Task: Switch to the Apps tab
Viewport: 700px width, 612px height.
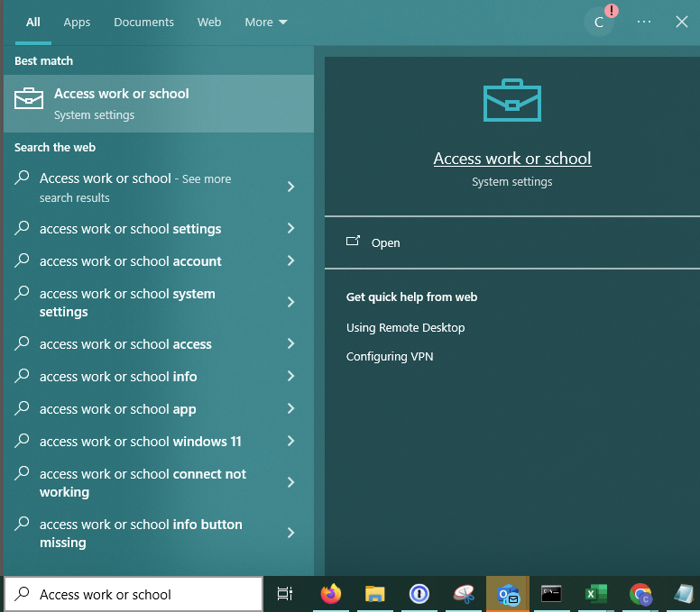Action: 77,23
